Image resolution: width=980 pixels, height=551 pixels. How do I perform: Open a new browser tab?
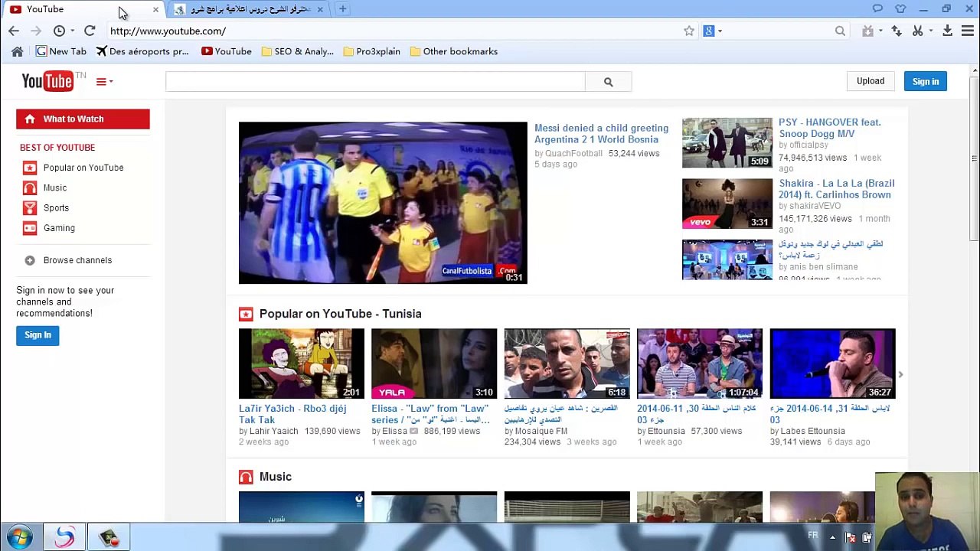click(342, 9)
